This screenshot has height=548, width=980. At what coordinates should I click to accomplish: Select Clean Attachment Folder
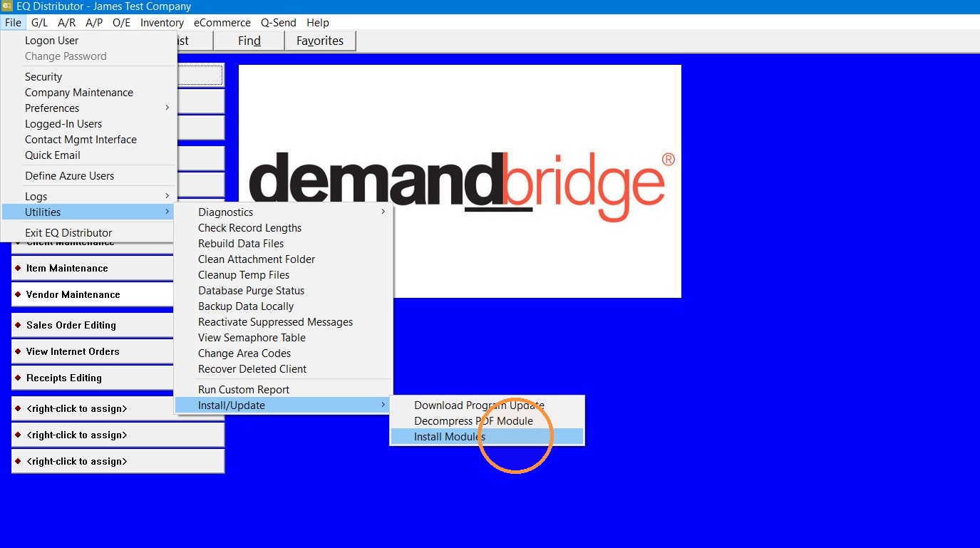pyautogui.click(x=284, y=259)
